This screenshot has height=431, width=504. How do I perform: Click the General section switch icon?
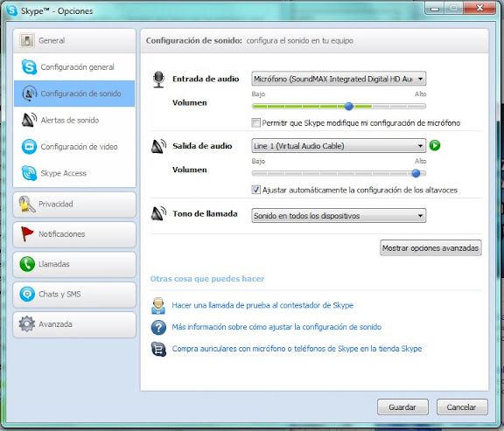(27, 40)
